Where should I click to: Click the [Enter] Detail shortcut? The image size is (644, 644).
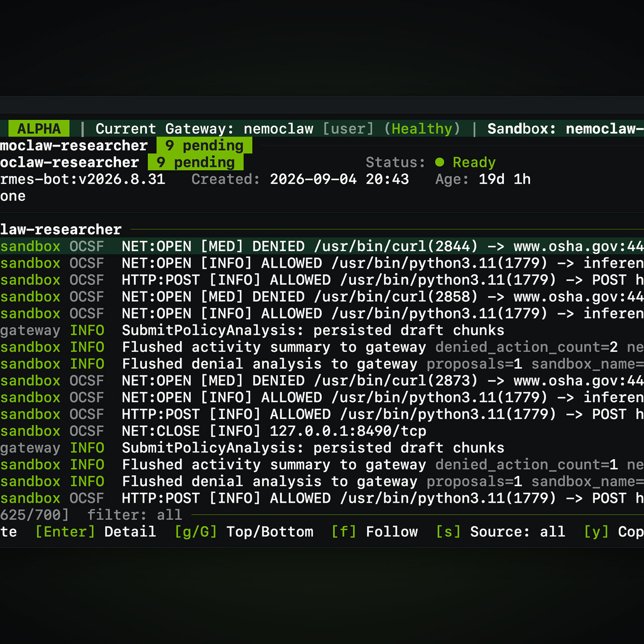tap(96, 532)
